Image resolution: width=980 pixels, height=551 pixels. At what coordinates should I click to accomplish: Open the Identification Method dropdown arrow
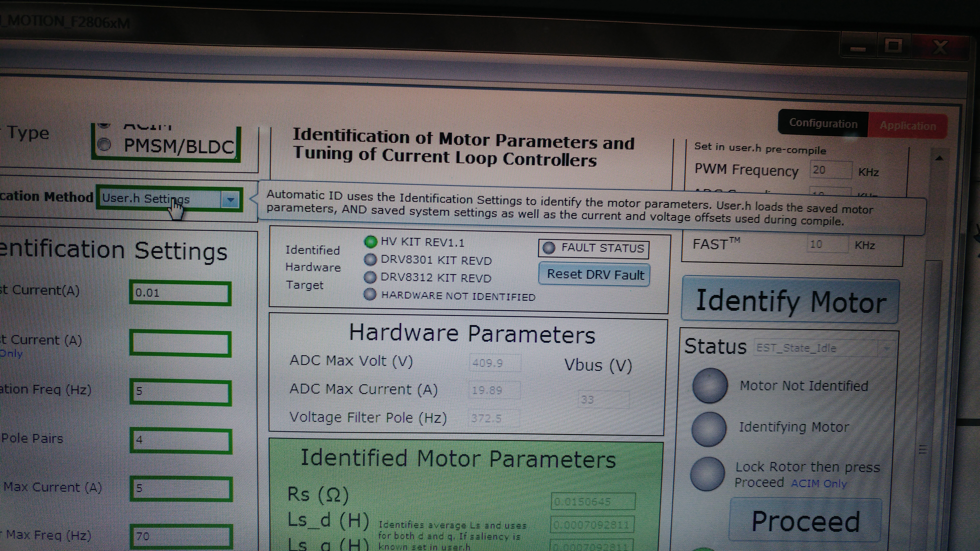click(x=230, y=200)
